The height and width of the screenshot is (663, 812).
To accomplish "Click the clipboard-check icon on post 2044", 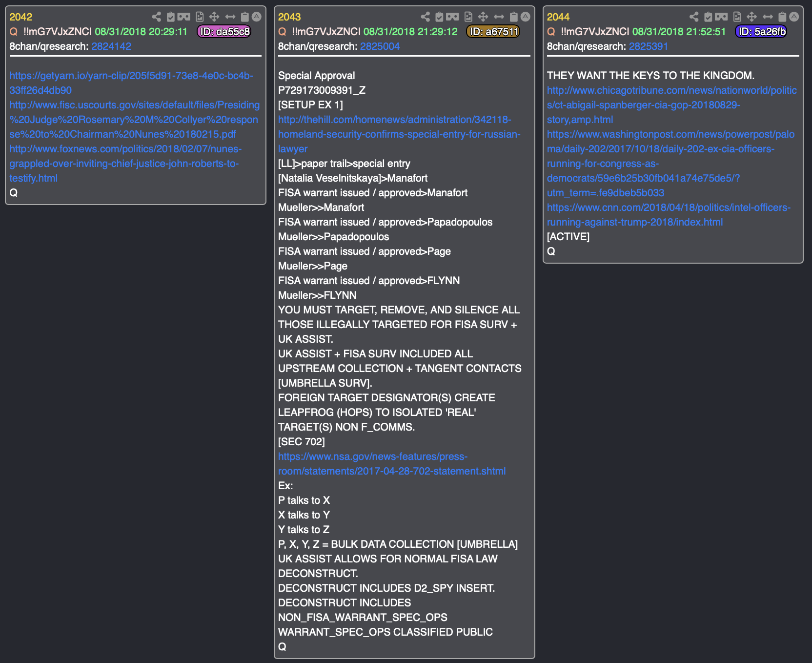I will tap(708, 17).
